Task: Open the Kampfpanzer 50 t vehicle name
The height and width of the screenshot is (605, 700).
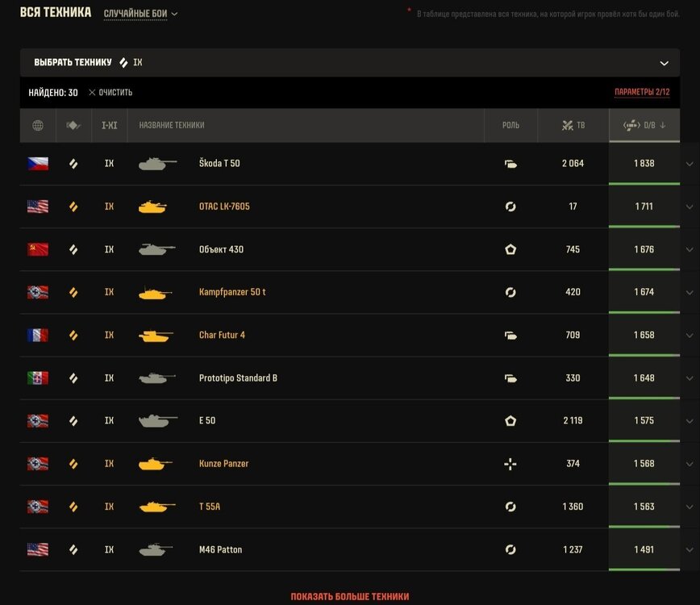Action: pos(232,292)
